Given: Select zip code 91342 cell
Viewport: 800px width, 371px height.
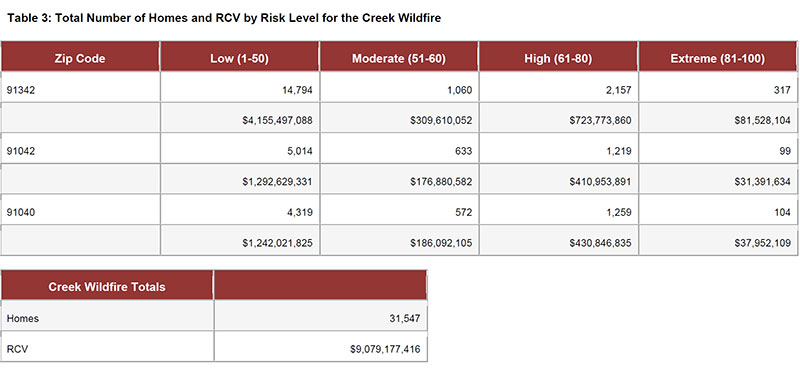Looking at the screenshot, I should pos(80,87).
